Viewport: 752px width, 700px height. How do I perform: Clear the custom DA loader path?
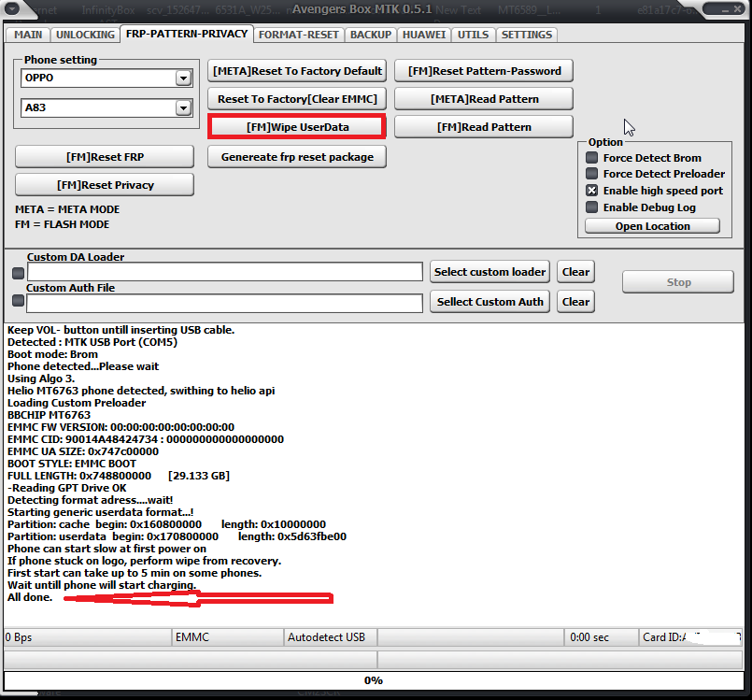tap(575, 272)
